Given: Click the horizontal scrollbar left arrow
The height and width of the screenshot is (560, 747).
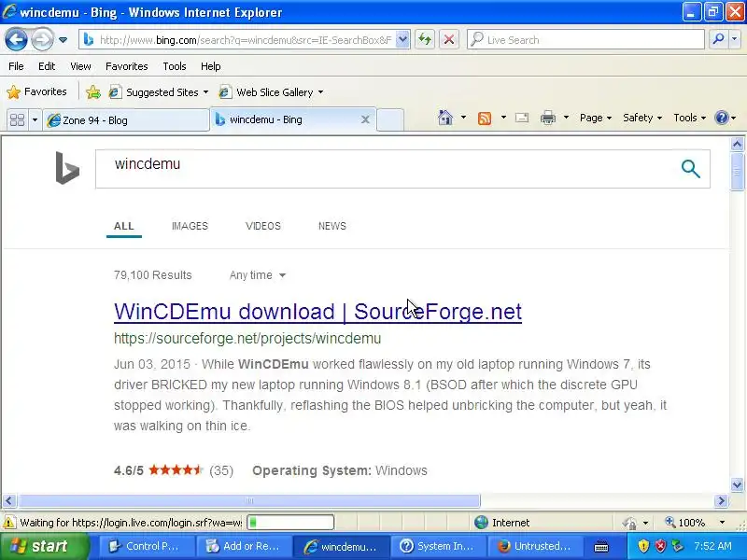Looking at the screenshot, I should (x=9, y=500).
